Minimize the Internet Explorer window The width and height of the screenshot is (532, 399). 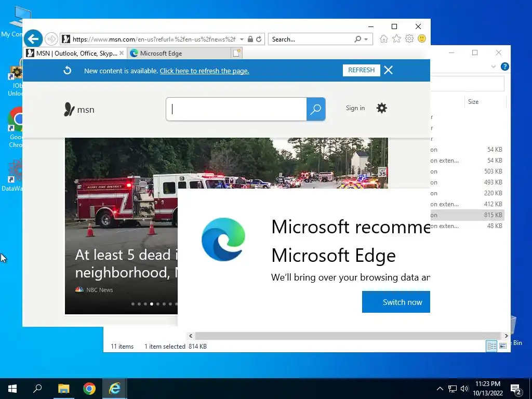click(x=371, y=26)
